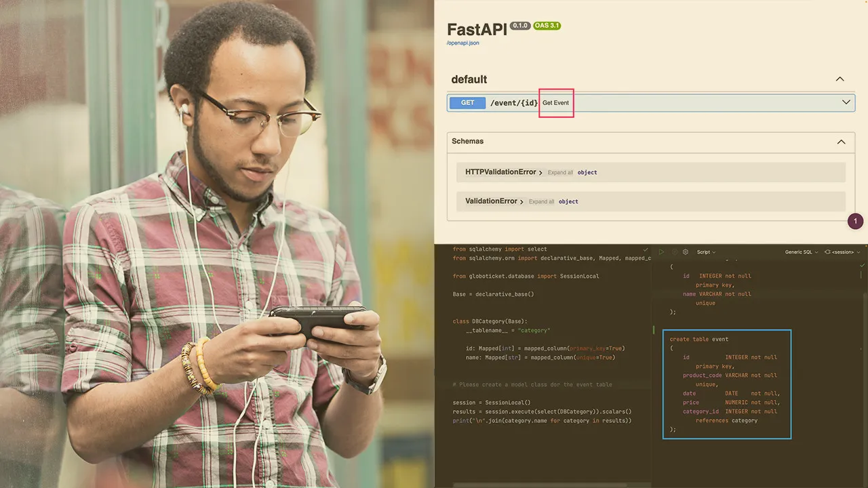Click the create table event statement
This screenshot has width=868, height=488.
tap(699, 339)
